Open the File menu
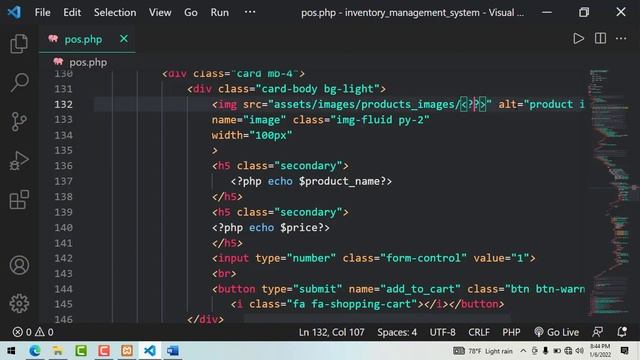 [x=42, y=12]
